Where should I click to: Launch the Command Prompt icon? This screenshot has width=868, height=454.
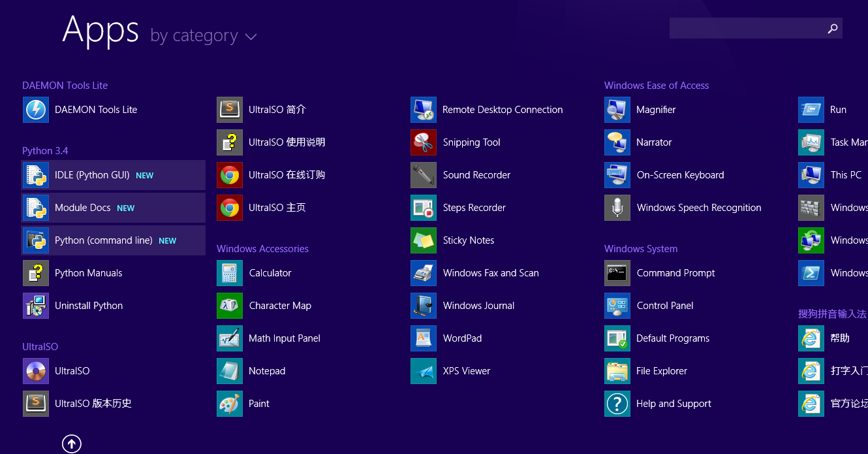[617, 273]
